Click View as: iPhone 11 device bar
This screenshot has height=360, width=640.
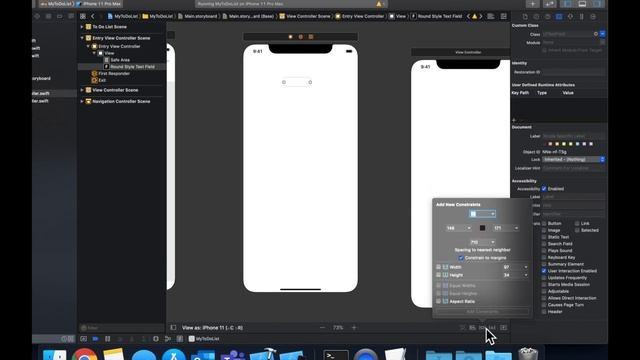click(212, 327)
